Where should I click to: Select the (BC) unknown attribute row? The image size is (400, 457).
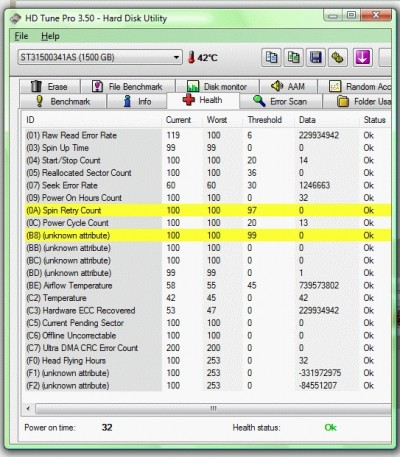tap(207, 260)
